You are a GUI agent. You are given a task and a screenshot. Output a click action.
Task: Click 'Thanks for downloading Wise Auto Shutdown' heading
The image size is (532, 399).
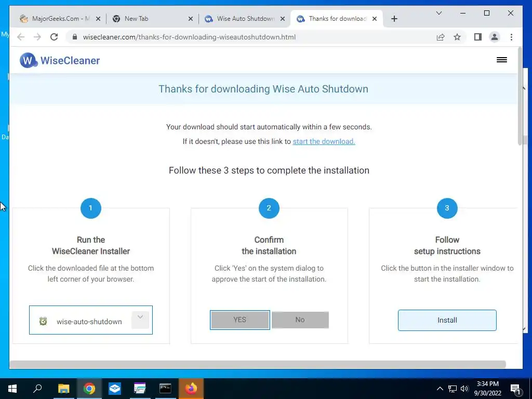(263, 89)
